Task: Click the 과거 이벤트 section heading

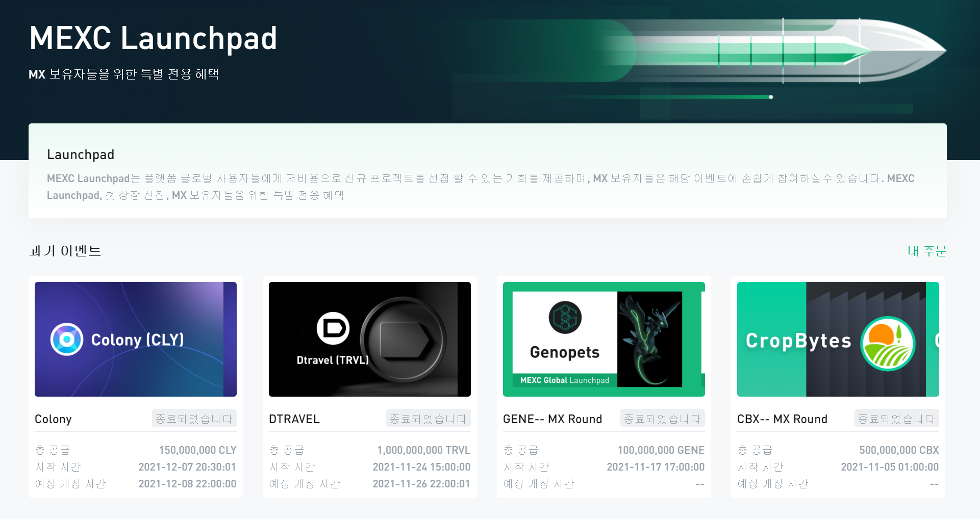Action: [65, 251]
